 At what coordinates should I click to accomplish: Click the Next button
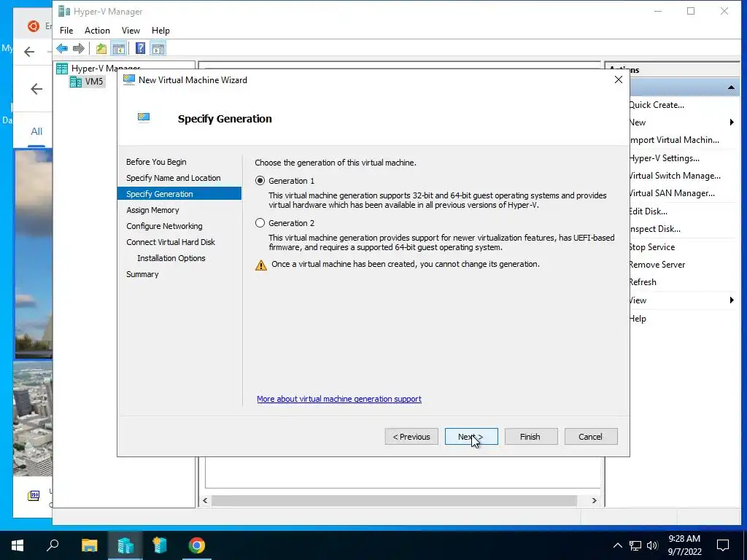click(472, 437)
